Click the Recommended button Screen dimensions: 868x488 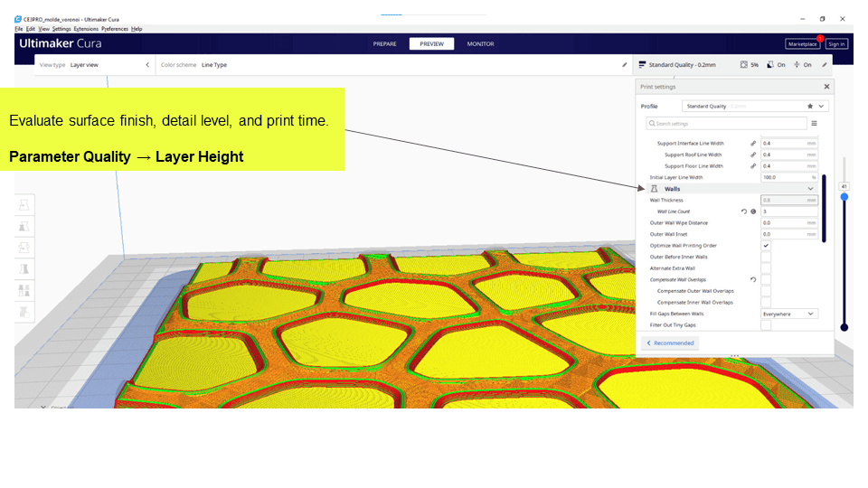click(x=670, y=343)
